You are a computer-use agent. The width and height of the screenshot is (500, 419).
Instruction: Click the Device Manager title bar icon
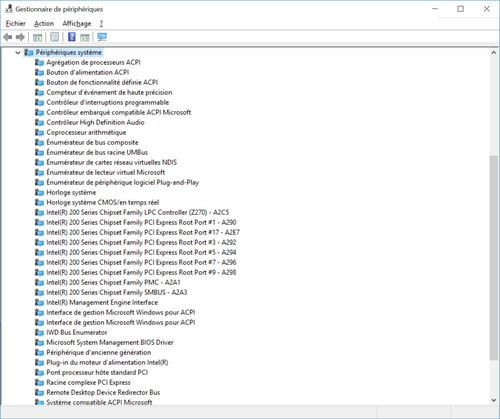[9, 9]
